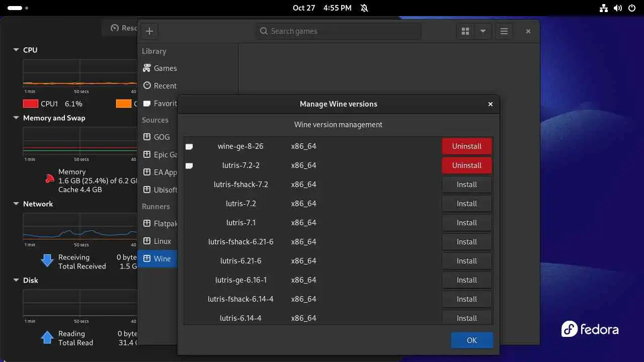Install lutris-ge-6.16-1
Viewport: 644px width, 362px height.
tap(467, 280)
